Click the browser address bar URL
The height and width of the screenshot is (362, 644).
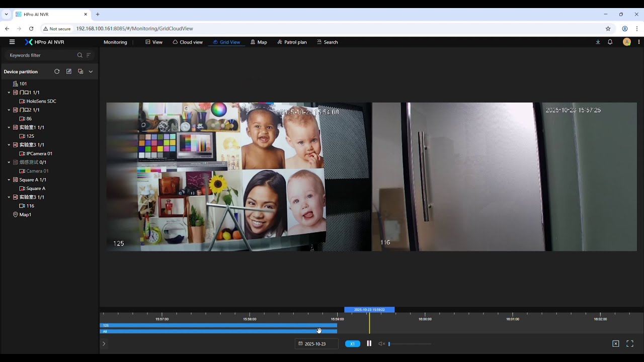[x=135, y=29]
